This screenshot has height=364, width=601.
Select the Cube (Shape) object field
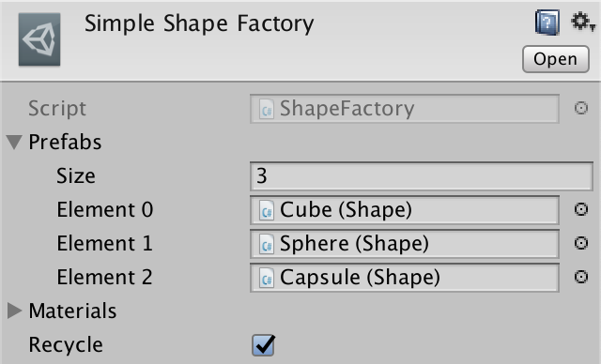(x=405, y=210)
